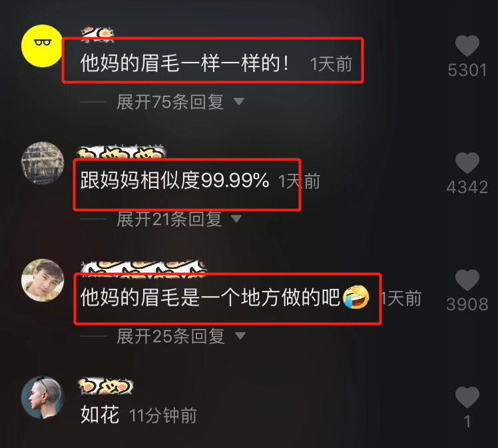Open the cage photo avatar profile
498x448 pixels.
42,163
